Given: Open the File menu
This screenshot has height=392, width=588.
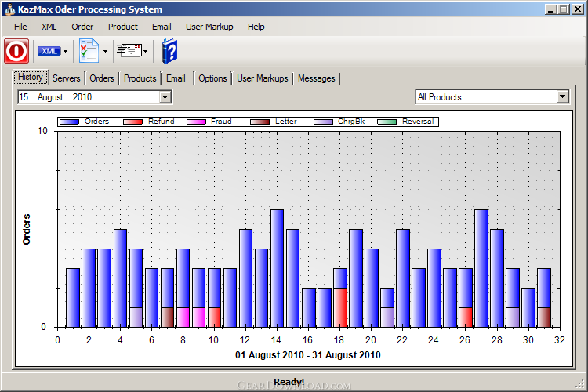Looking at the screenshot, I should [20, 27].
